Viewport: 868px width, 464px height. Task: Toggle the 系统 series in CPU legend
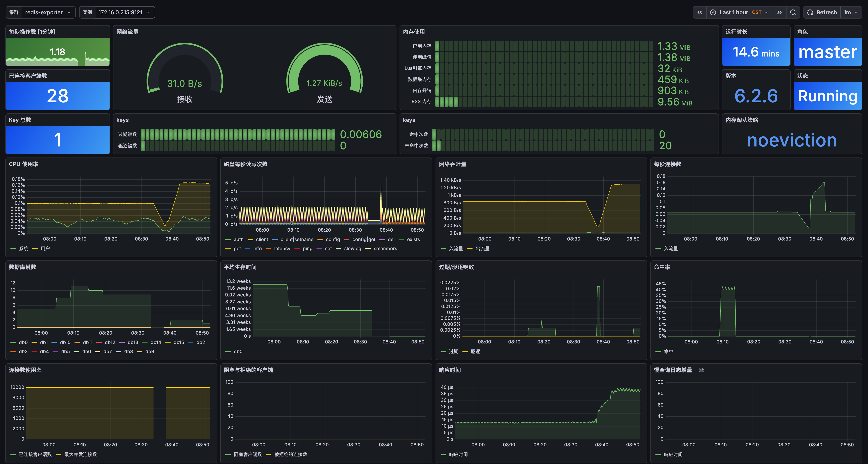tap(20, 248)
